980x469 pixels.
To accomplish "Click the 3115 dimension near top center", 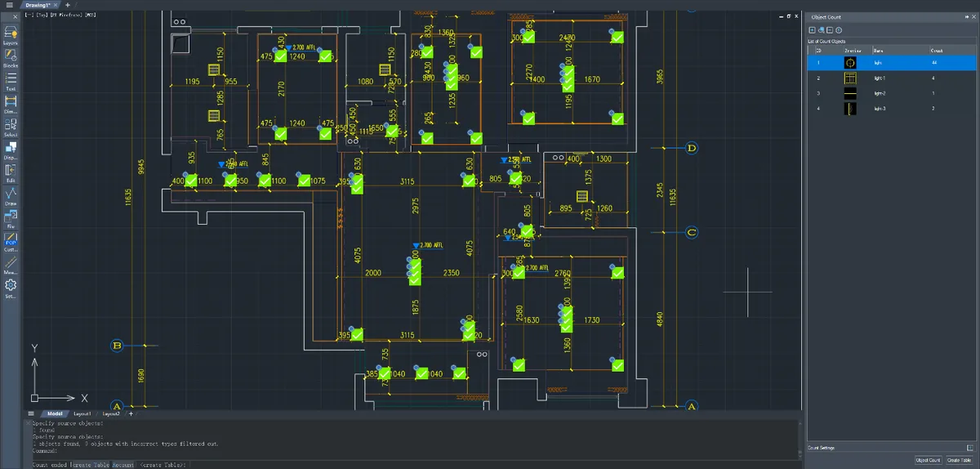I will point(406,181).
